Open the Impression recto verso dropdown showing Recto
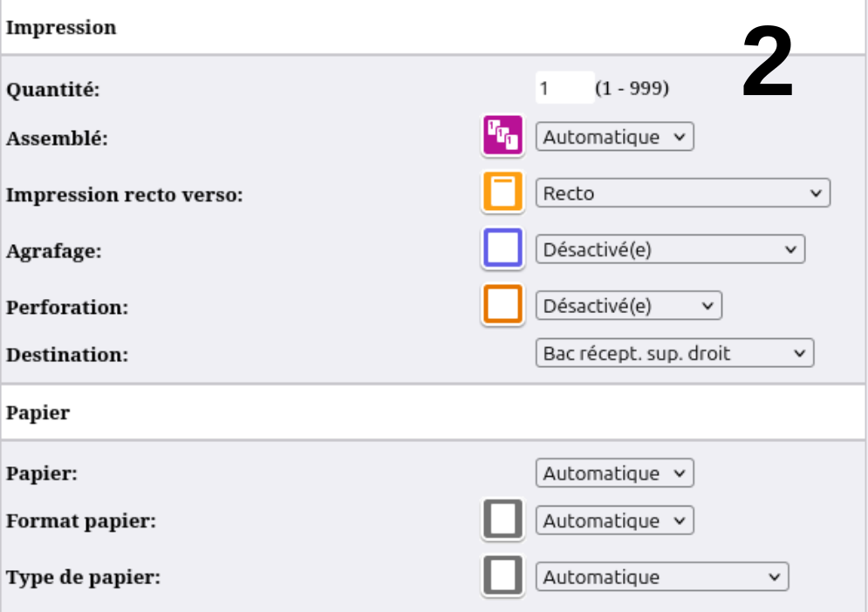The image size is (868, 612). pyautogui.click(x=683, y=193)
